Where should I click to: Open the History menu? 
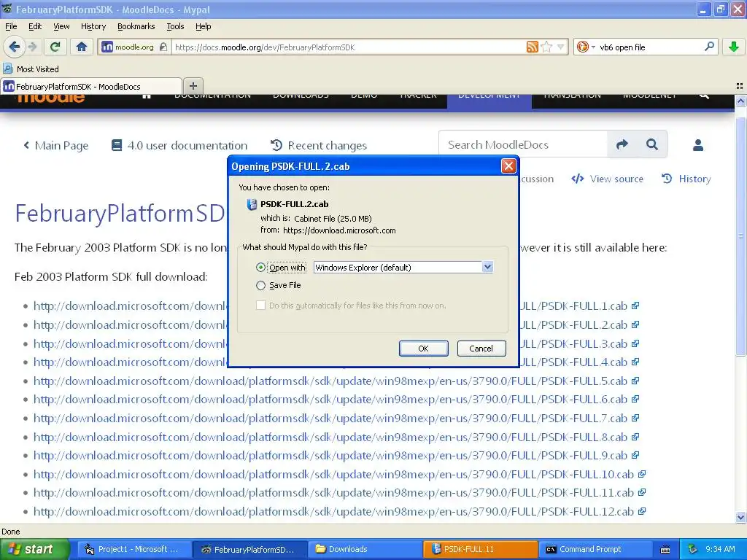click(x=93, y=26)
